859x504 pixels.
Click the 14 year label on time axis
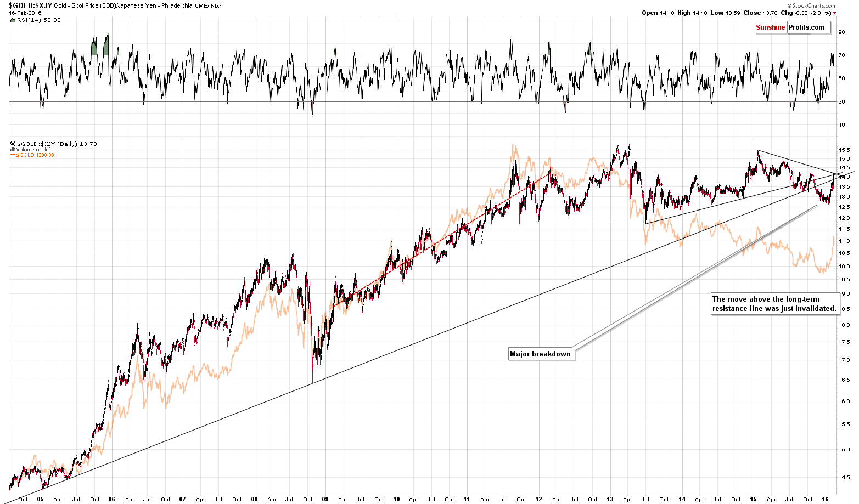point(682,500)
